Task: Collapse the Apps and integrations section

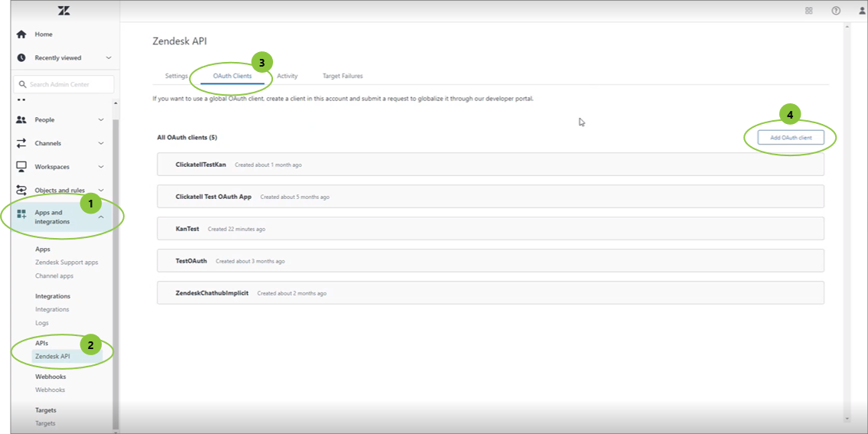Action: pyautogui.click(x=101, y=217)
